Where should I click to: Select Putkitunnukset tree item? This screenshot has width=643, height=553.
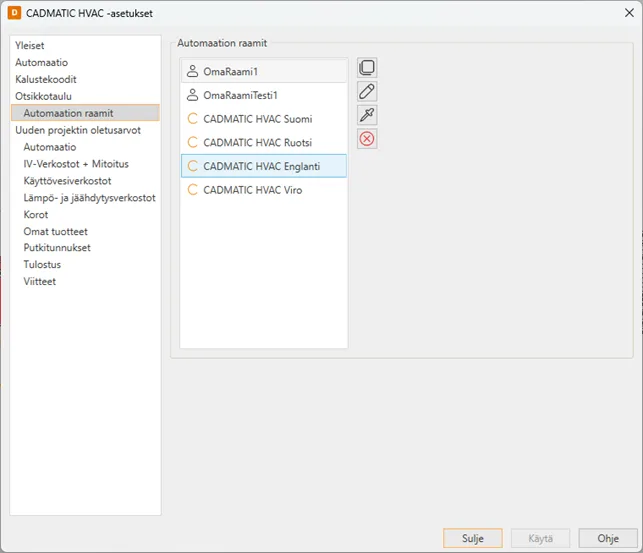[57, 248]
